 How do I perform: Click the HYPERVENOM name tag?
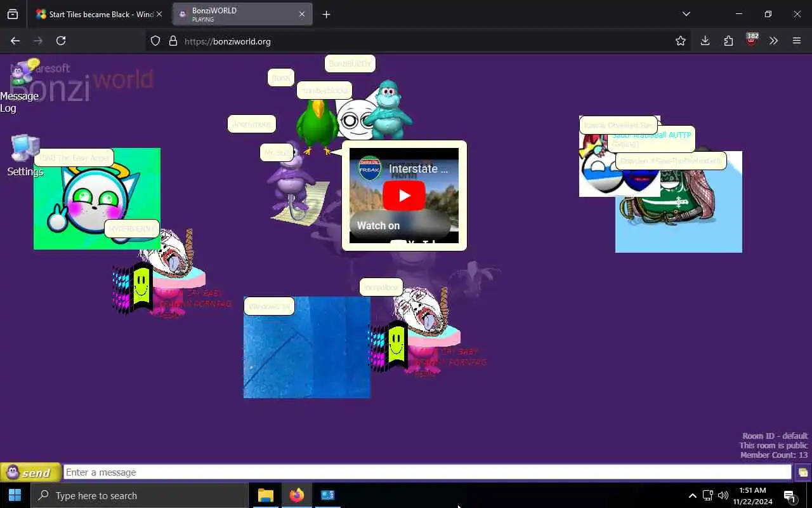(x=132, y=229)
